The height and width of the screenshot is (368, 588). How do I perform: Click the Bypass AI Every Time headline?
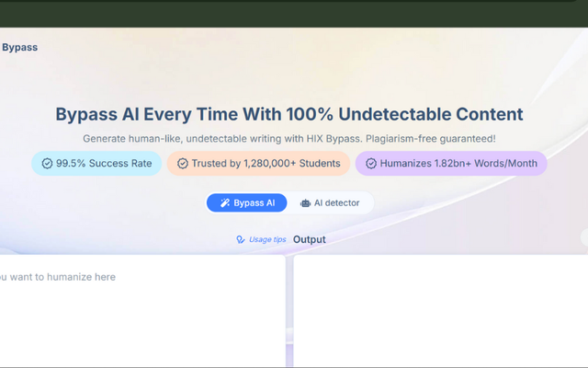[x=289, y=114]
